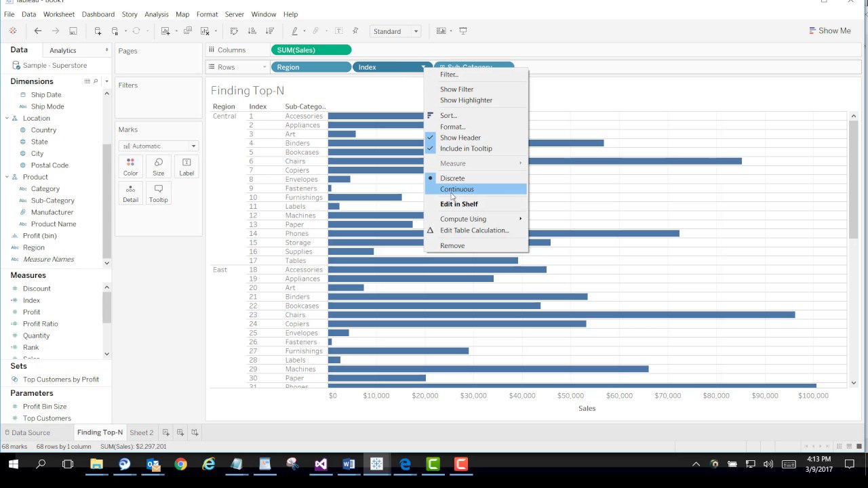Click the Measures pane scrollbar thumb

(106, 308)
